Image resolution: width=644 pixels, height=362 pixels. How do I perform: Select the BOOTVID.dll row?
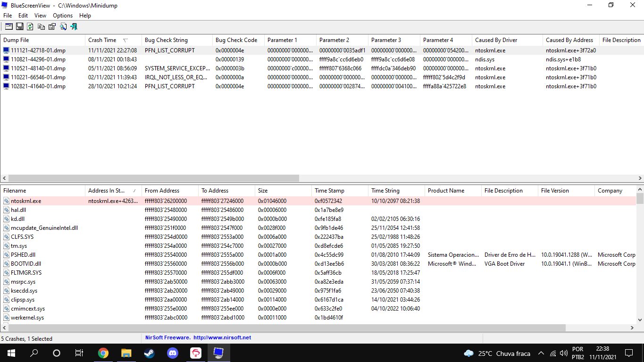pyautogui.click(x=318, y=264)
